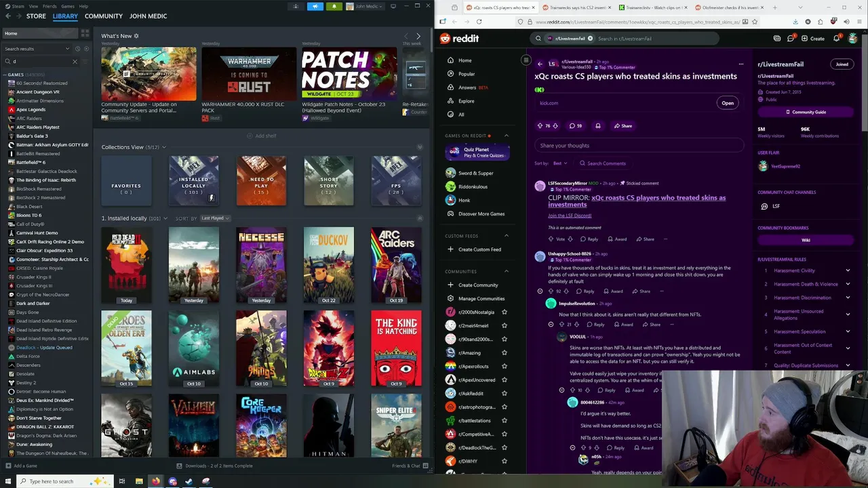The image size is (868, 488).
Task: Open the COMMUNITY tab in Steam
Action: coord(104,16)
